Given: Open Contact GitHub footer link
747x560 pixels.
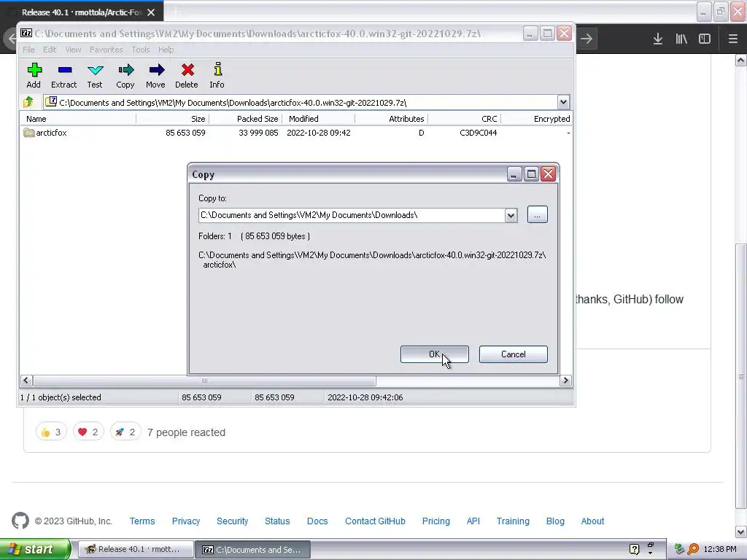Looking at the screenshot, I should pos(375,521).
